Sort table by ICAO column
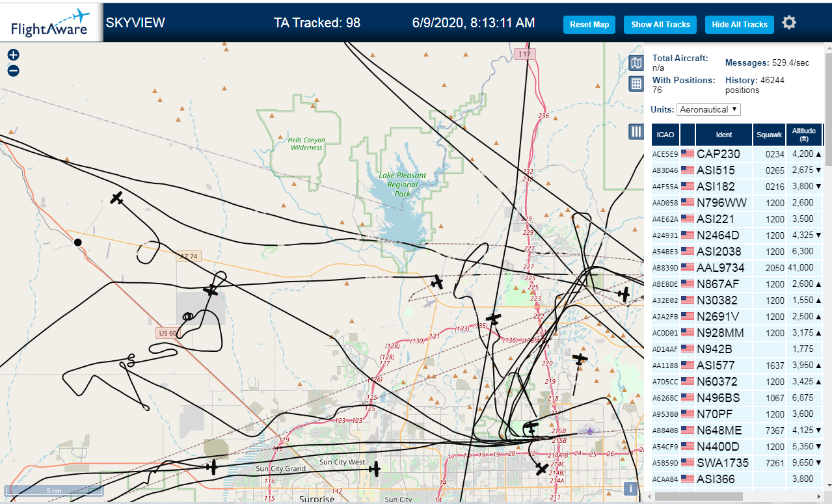832x504 pixels. 665,135
